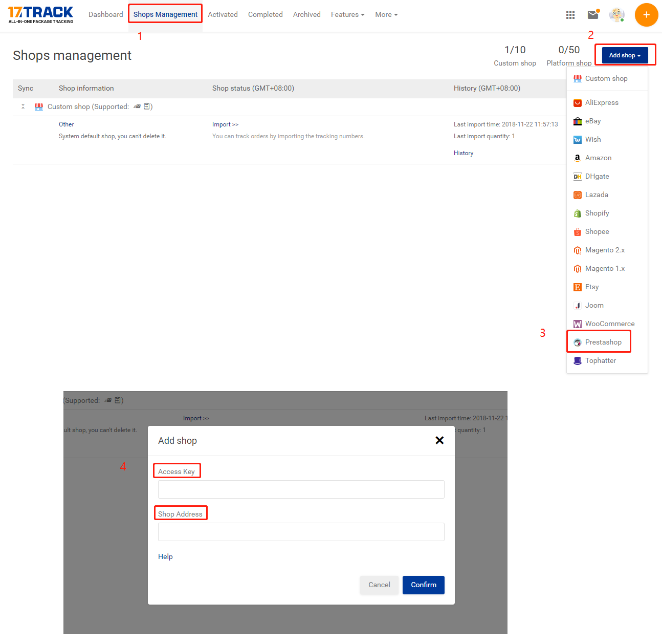Focus the Access Key input field
The height and width of the screenshot is (644, 662).
301,489
